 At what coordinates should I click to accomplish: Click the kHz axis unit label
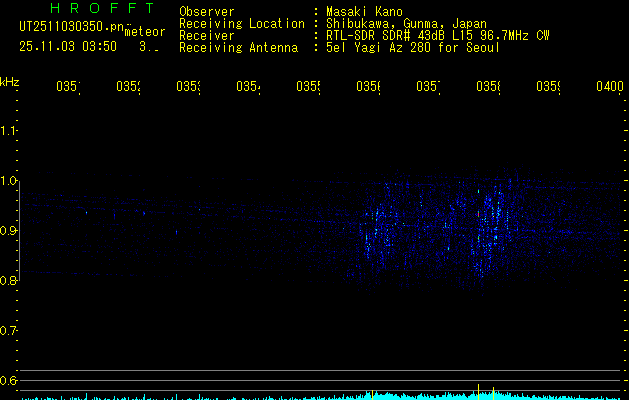[x=10, y=80]
